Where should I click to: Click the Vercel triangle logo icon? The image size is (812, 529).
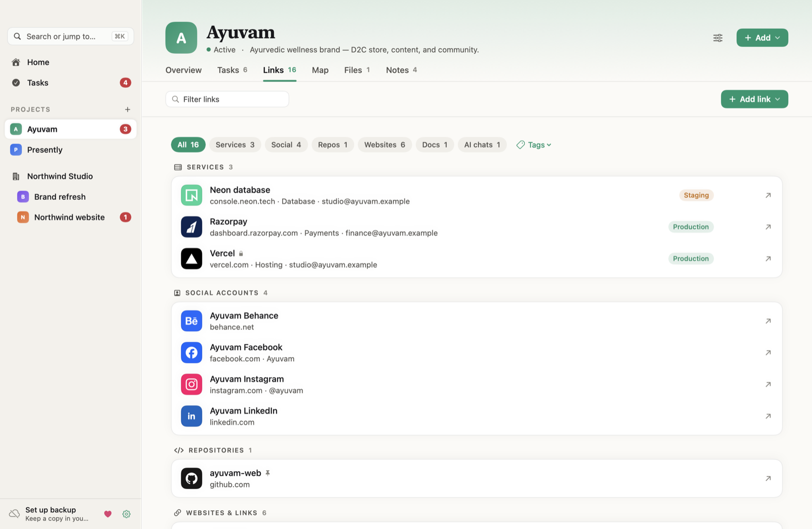tap(191, 259)
